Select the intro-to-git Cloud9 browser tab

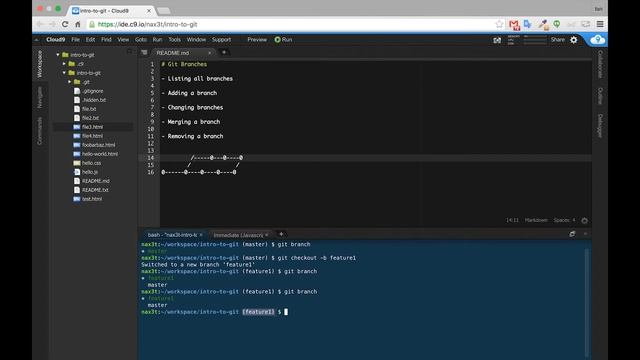click(110, 11)
